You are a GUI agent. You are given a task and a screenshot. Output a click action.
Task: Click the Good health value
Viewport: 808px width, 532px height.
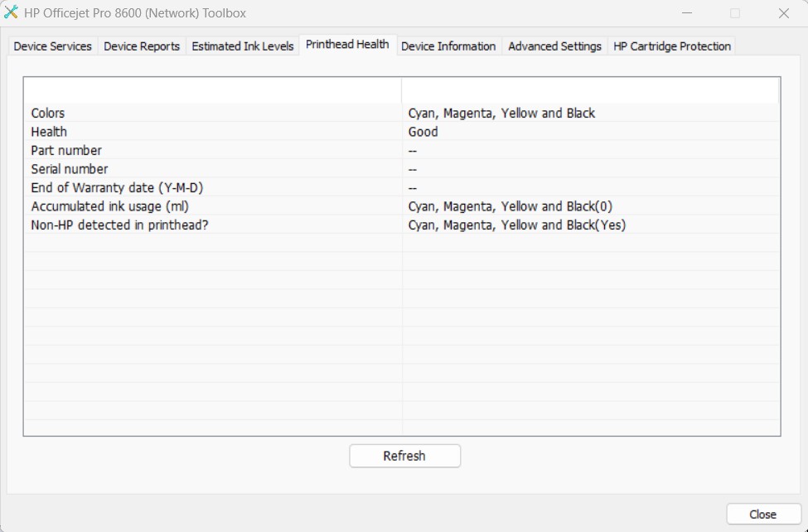point(423,132)
